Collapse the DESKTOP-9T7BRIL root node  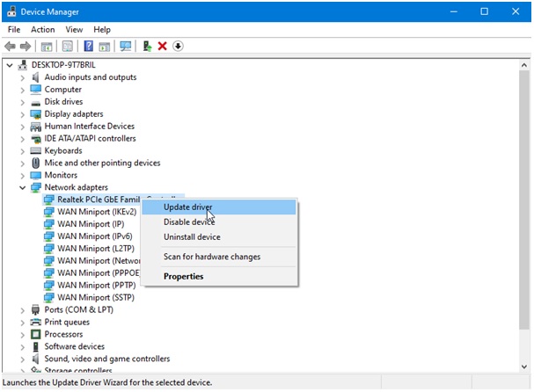[10, 65]
